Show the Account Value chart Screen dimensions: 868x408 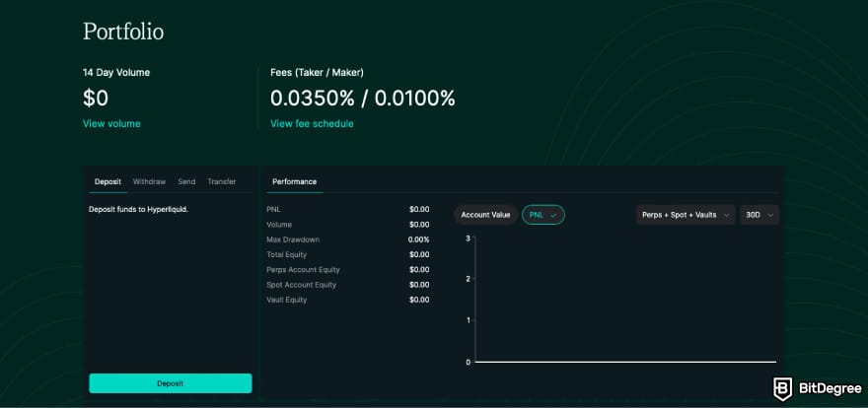pyautogui.click(x=485, y=215)
